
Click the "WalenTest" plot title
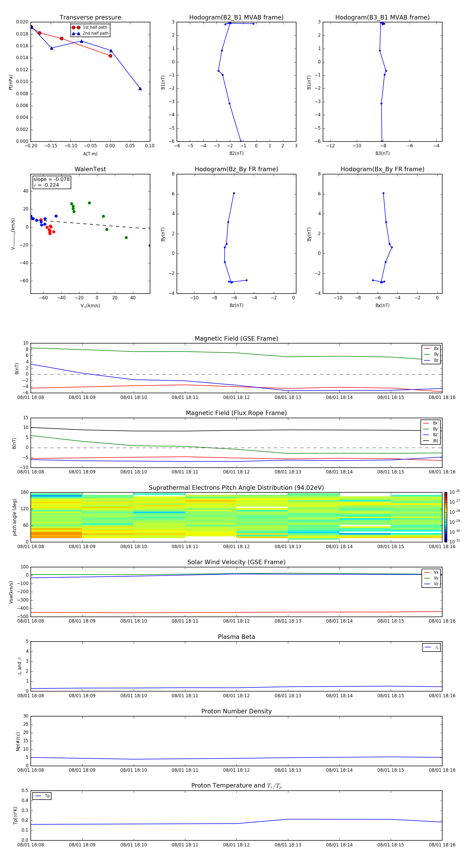tap(90, 169)
